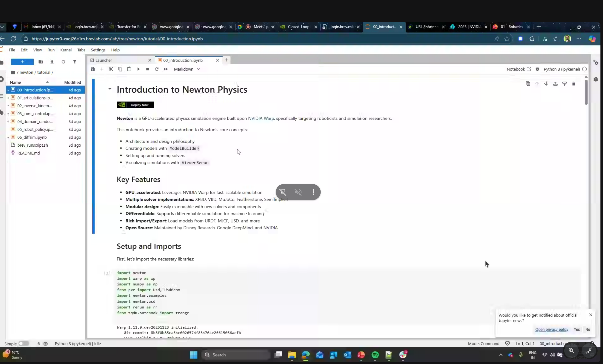Click the Deploy Now button
The image size is (603, 364).
point(135,105)
